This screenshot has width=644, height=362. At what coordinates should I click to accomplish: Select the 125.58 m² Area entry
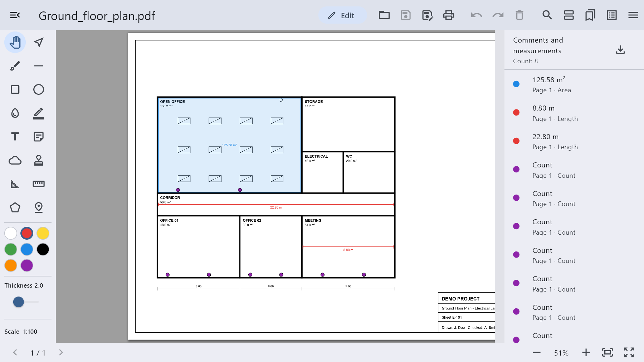[x=574, y=84]
